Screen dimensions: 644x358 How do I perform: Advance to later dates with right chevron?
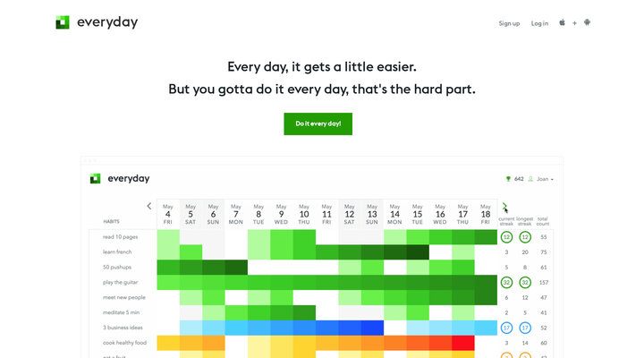click(x=505, y=206)
